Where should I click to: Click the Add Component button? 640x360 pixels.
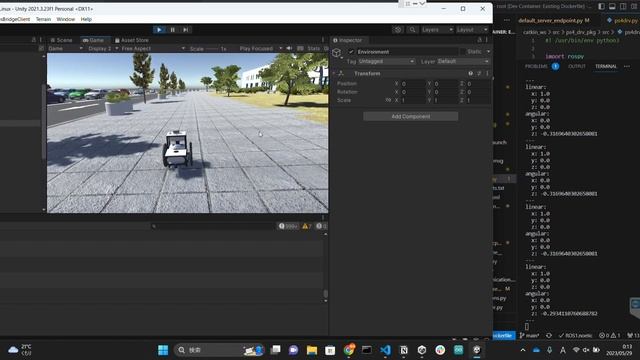pyautogui.click(x=411, y=116)
